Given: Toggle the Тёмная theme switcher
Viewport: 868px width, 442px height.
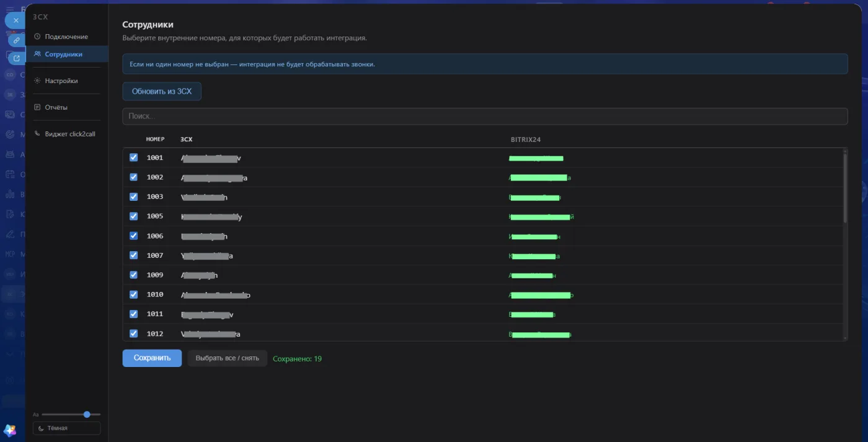Looking at the screenshot, I should (66, 428).
